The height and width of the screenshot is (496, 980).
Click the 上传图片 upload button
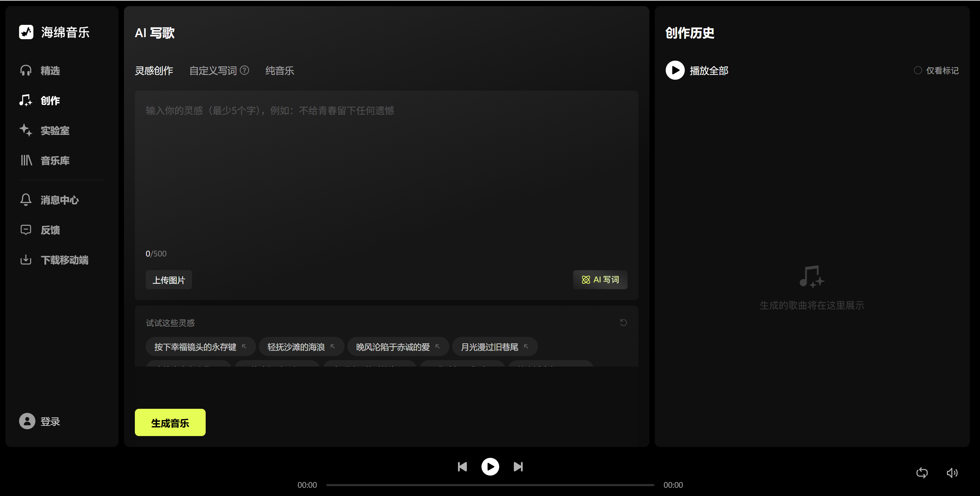coord(169,279)
